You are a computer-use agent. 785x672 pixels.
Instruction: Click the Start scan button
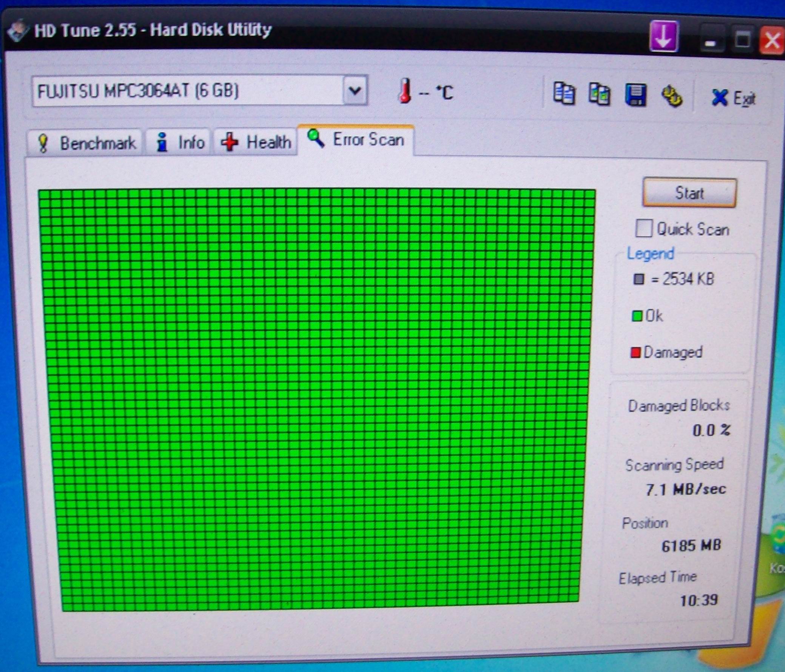689,192
